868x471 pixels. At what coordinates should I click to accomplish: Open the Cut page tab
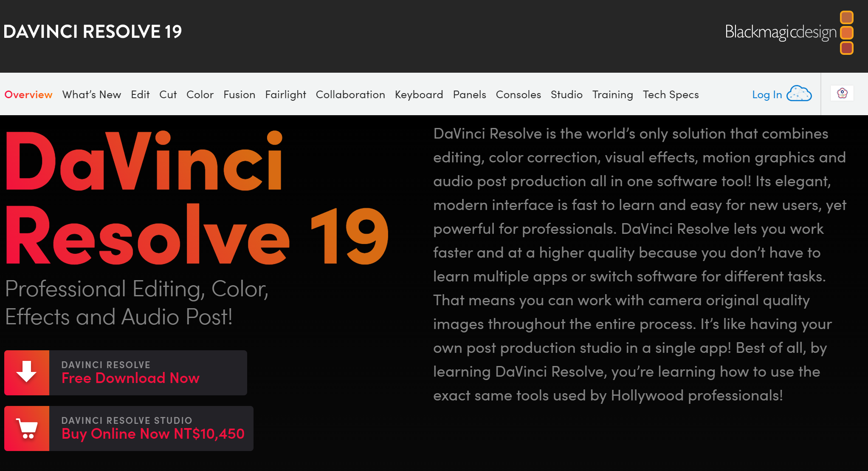point(168,94)
